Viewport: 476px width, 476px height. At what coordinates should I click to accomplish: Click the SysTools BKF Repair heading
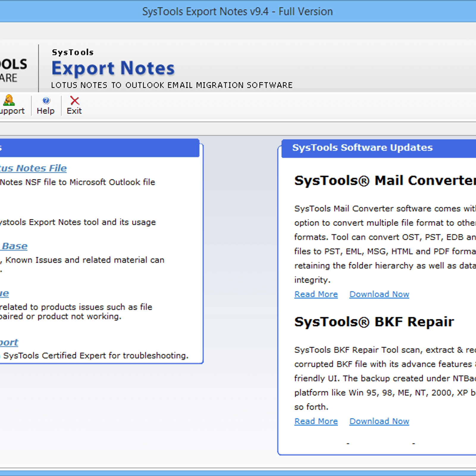[x=374, y=322]
